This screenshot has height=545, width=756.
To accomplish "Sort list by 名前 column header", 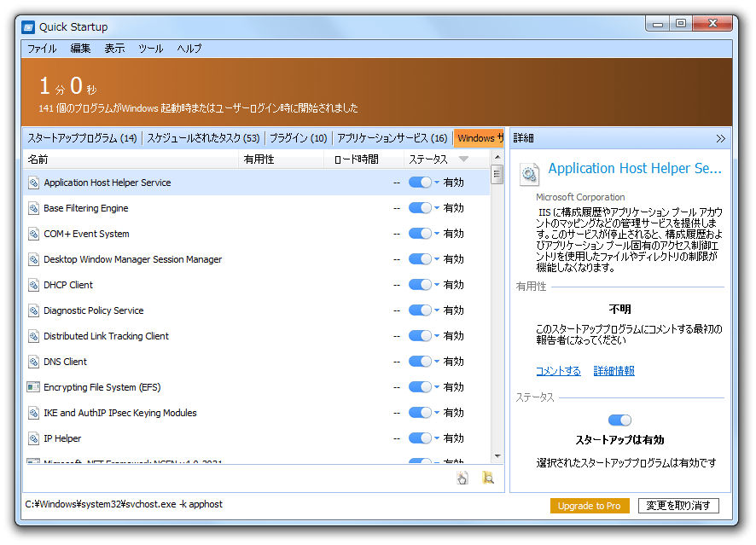I will 131,159.
